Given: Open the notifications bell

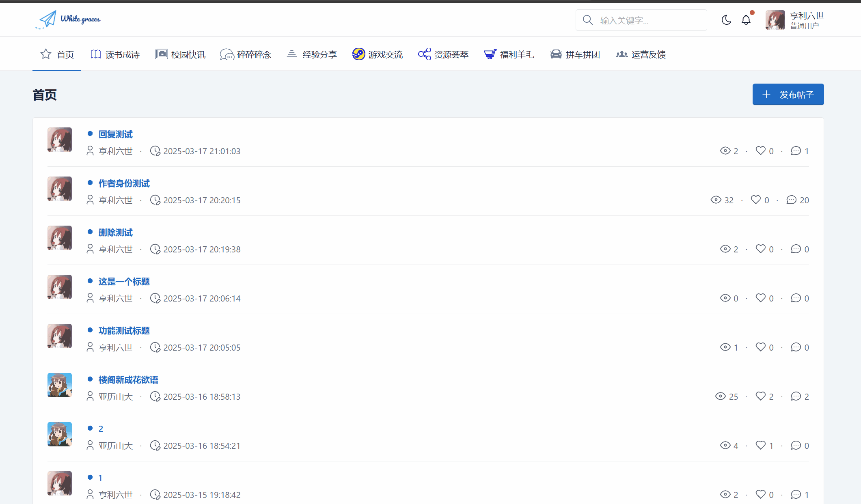Looking at the screenshot, I should click(x=746, y=20).
